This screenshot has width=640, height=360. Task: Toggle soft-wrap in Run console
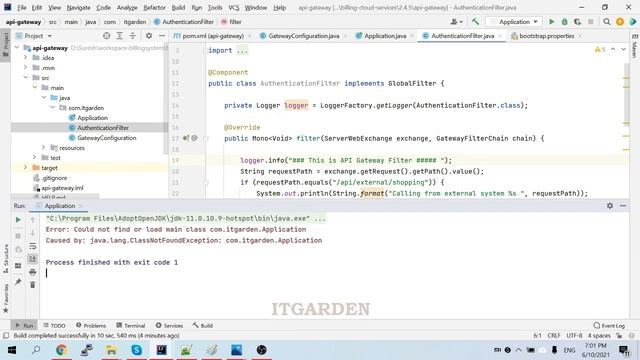(33, 246)
